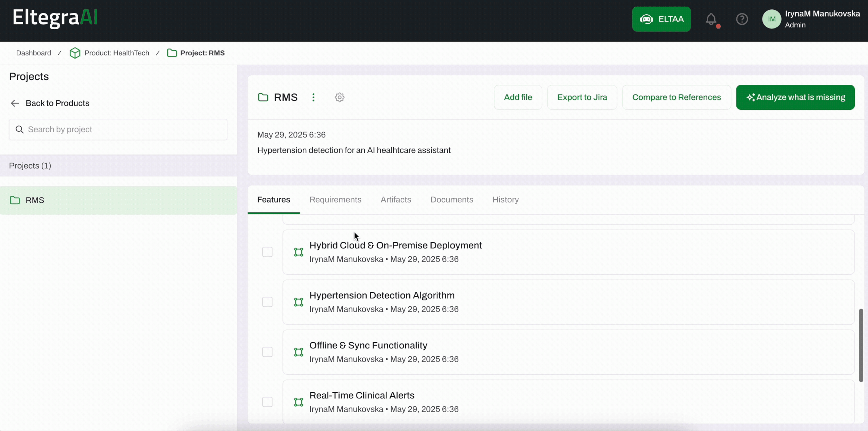Viewport: 868px width, 431px height.
Task: Click the help question mark icon
Action: coord(742,19)
